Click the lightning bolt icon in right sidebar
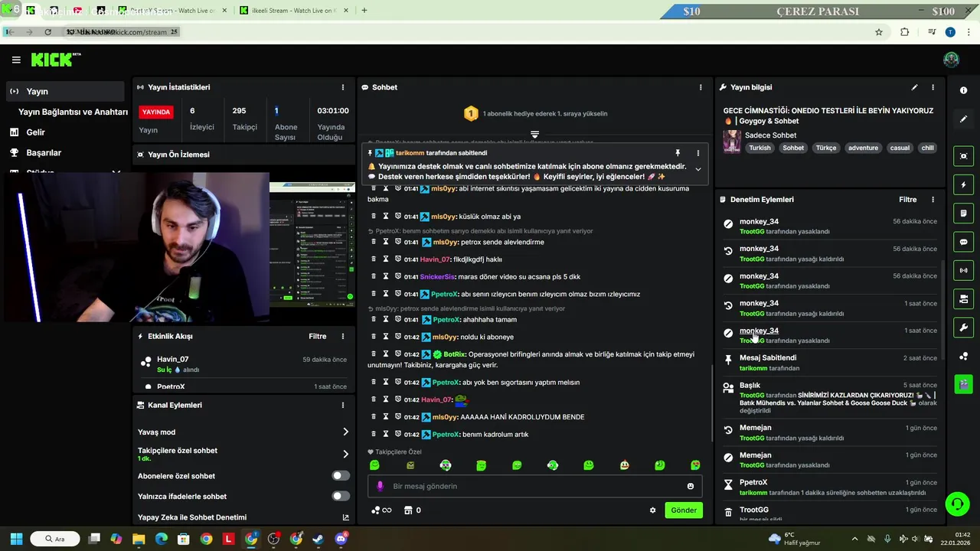This screenshot has width=980, height=551. (963, 184)
